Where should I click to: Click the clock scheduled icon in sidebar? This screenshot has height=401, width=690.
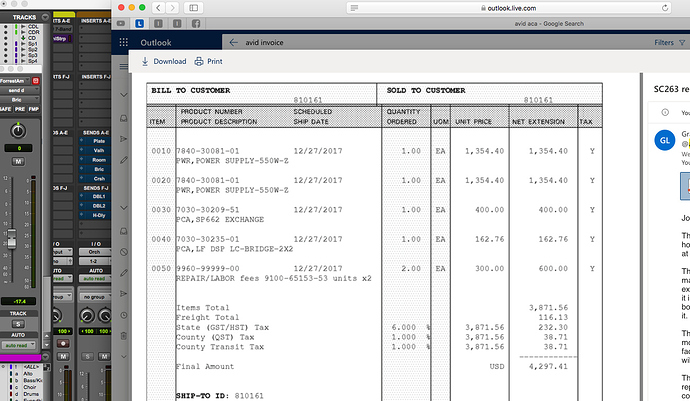(124, 315)
